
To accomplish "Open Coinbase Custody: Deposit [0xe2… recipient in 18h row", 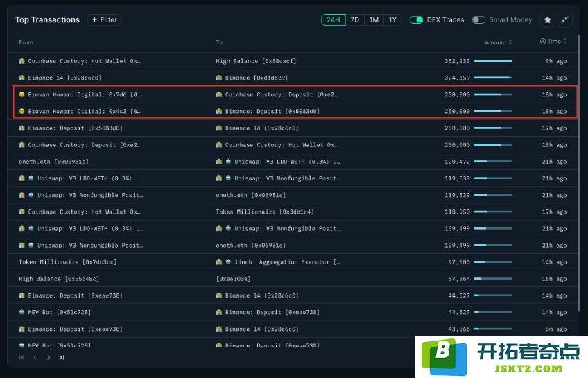I will click(x=282, y=94).
